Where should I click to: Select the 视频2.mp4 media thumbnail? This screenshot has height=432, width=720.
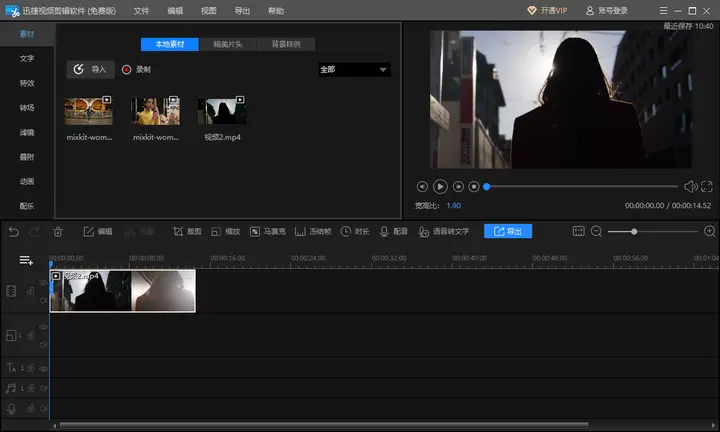coord(222,110)
